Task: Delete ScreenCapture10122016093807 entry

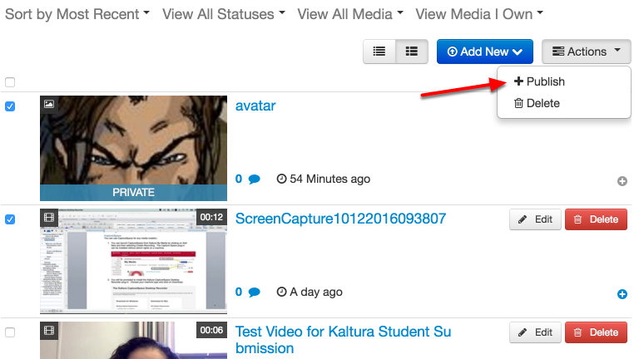Action: 596,219
